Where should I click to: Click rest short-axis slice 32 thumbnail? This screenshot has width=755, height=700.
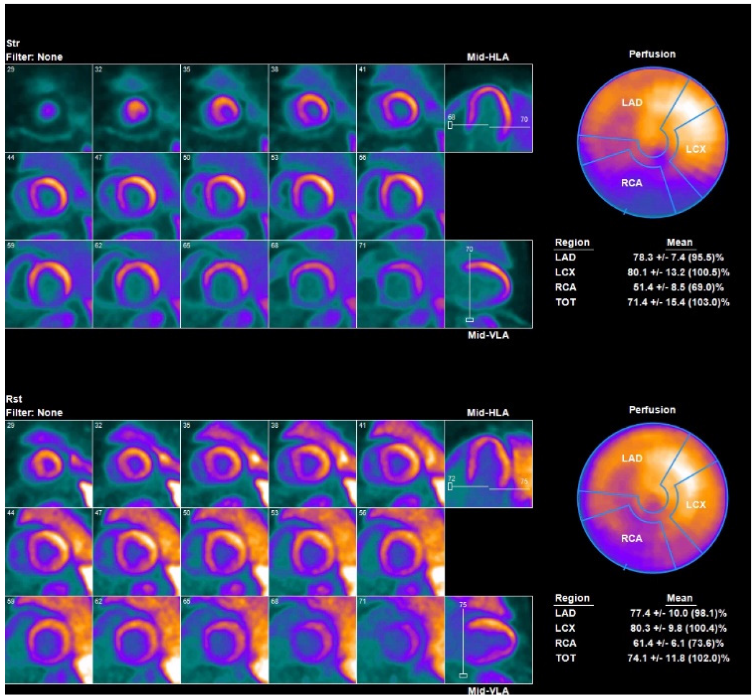point(136,463)
